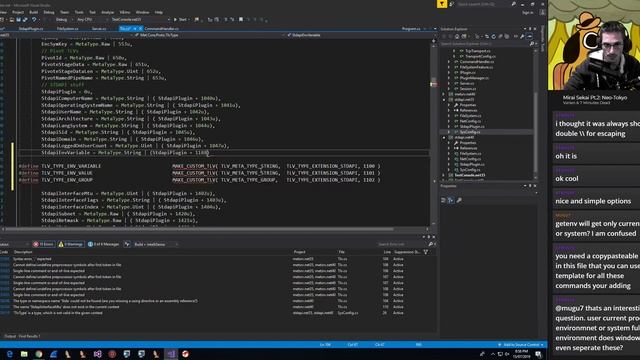Viewport: 640px width, 360px height.
Task: Click the Solution Explorer Refresh icon
Action: (493, 36)
